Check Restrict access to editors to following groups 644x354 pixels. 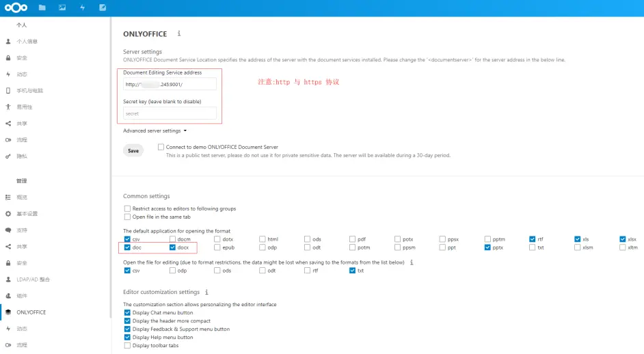tap(127, 208)
